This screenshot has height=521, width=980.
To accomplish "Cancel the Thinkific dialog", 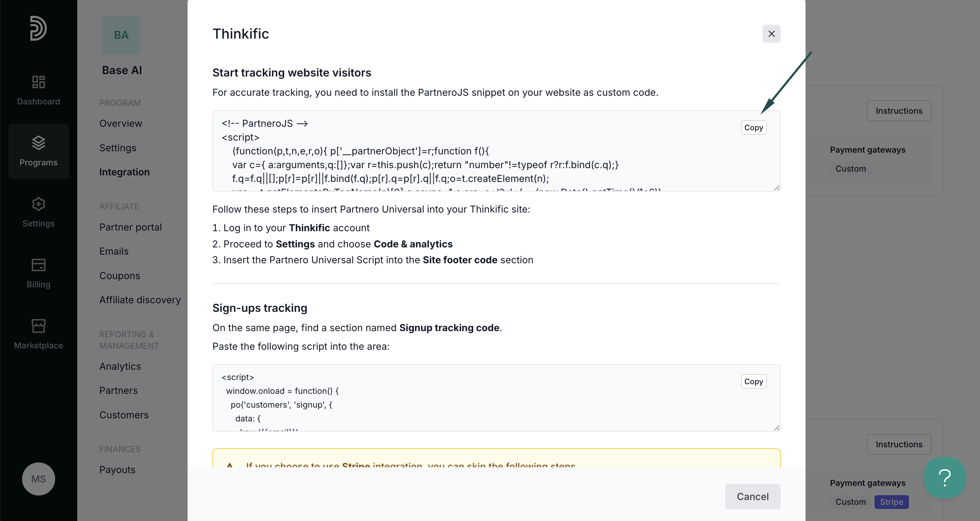I will tap(752, 496).
